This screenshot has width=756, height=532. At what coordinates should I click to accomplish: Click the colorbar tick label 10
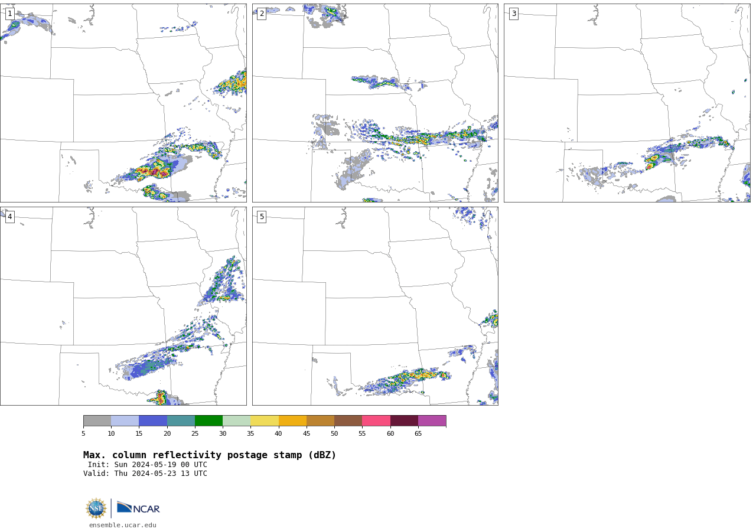point(111,434)
